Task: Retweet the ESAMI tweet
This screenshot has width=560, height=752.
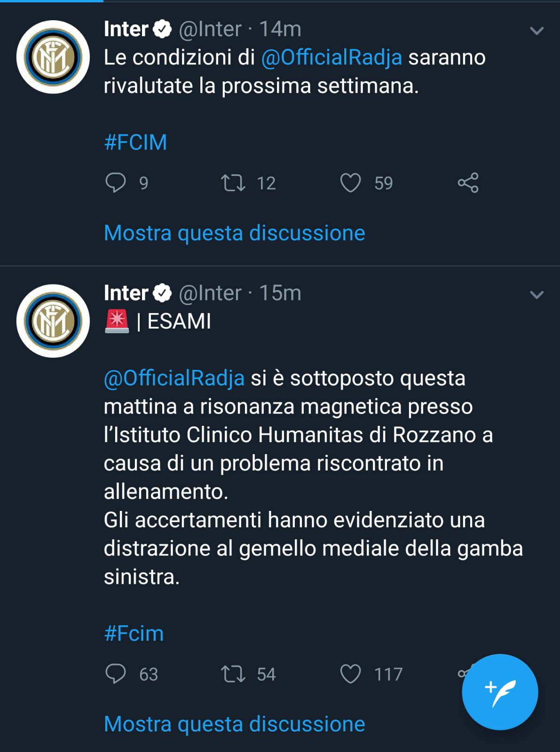Action: pyautogui.click(x=233, y=674)
